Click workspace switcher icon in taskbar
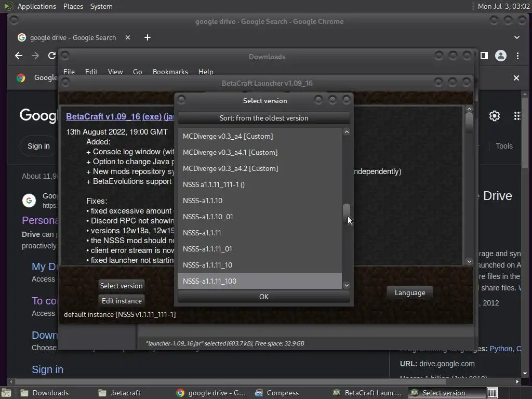 [x=492, y=393]
